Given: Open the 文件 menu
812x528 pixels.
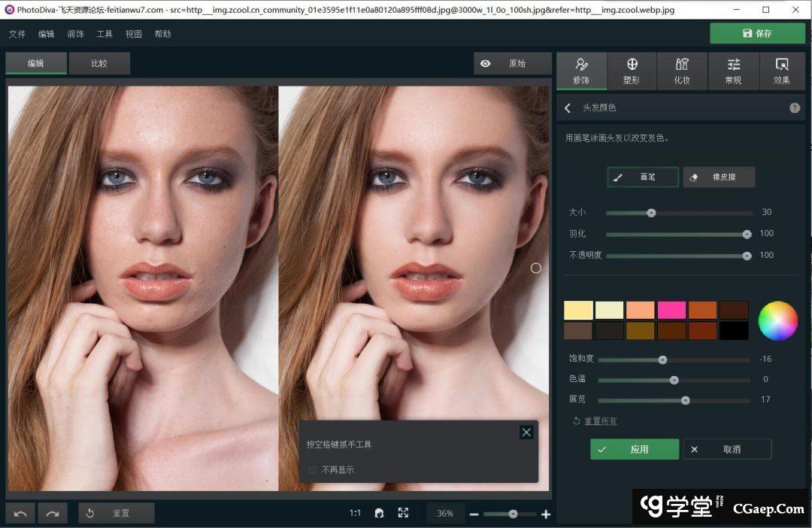Looking at the screenshot, I should point(17,34).
